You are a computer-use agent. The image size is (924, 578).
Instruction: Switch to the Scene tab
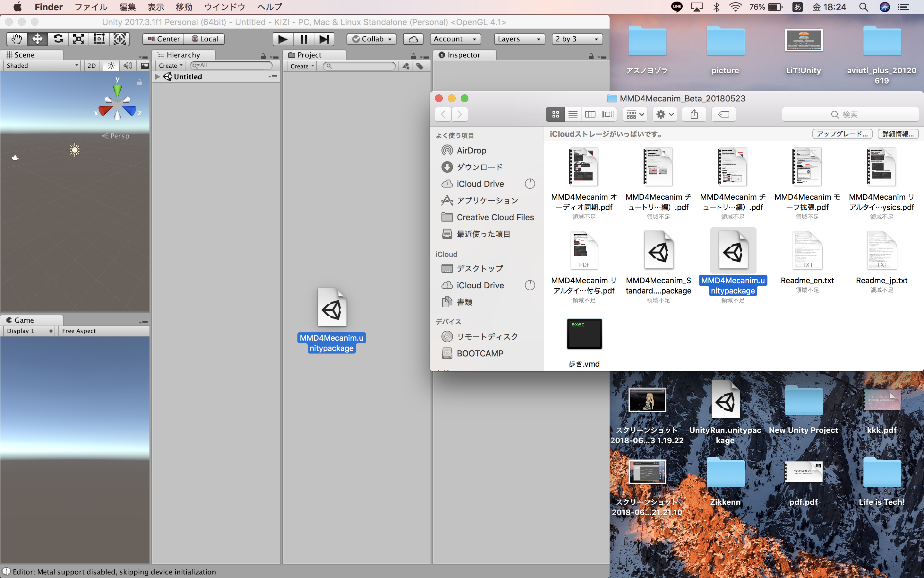pos(31,55)
